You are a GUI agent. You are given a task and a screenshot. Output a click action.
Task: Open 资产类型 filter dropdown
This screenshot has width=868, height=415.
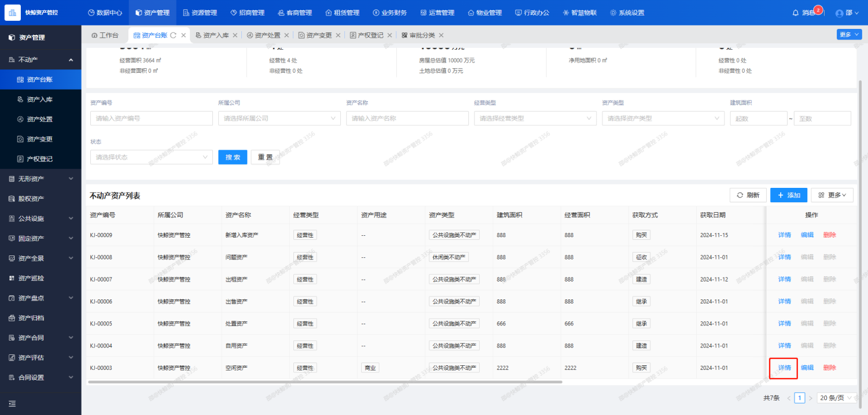click(x=663, y=118)
